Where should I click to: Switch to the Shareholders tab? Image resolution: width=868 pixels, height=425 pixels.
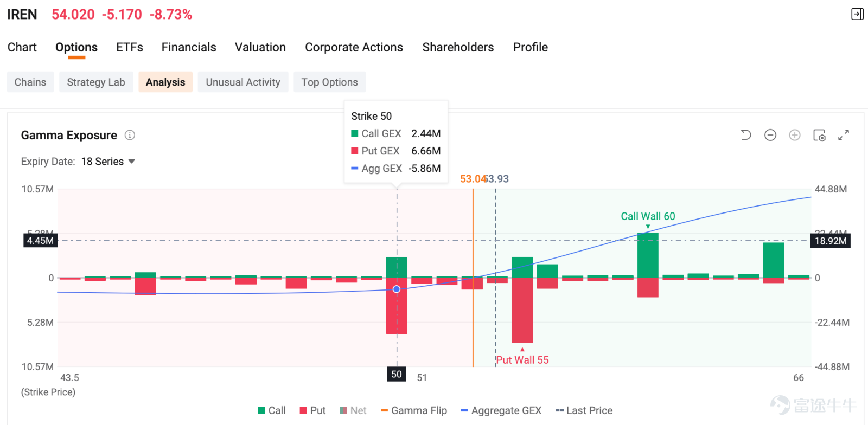pos(458,47)
